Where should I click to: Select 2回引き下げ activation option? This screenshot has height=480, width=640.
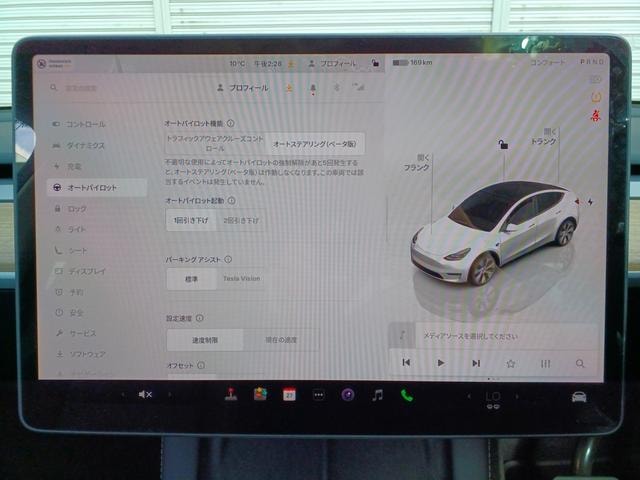coord(241,220)
